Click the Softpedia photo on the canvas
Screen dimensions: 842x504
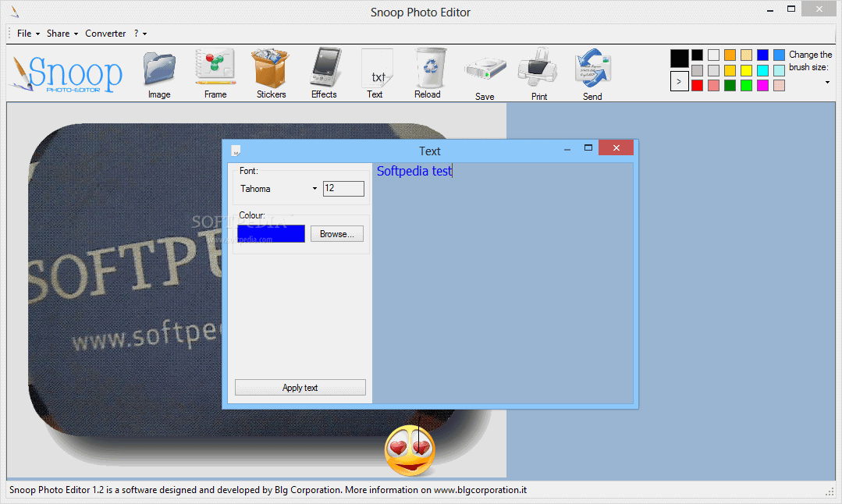[126, 279]
